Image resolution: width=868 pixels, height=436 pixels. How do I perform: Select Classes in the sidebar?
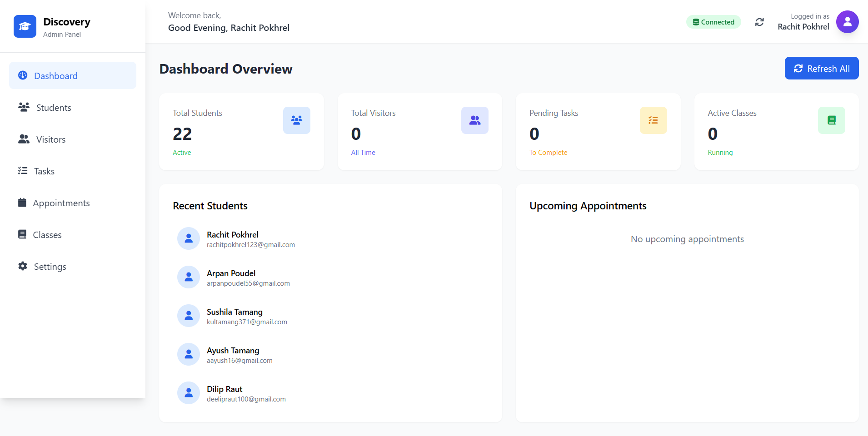pyautogui.click(x=47, y=235)
